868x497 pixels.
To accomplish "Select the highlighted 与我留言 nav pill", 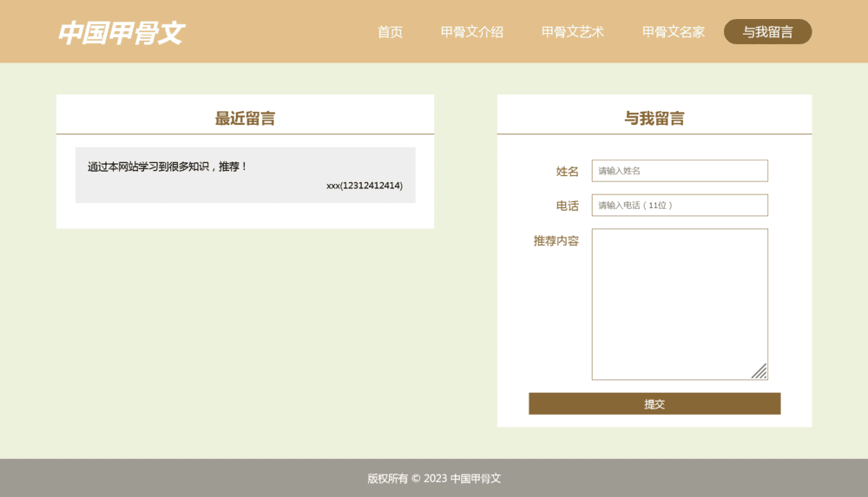I will click(767, 32).
